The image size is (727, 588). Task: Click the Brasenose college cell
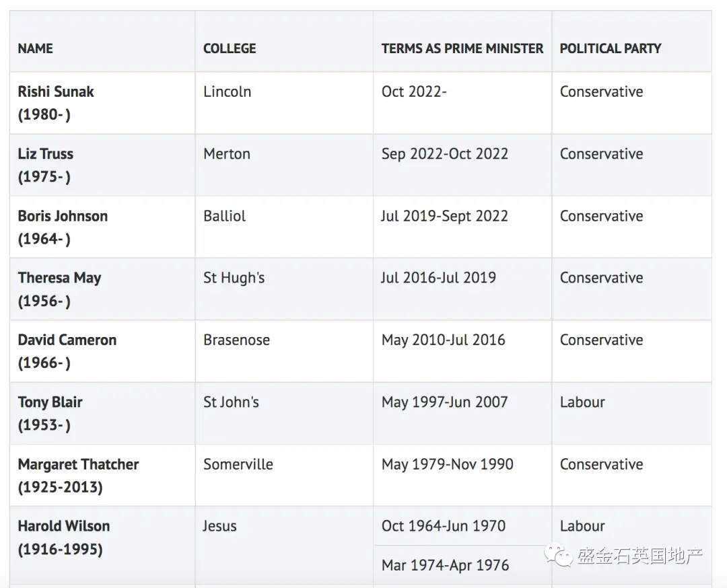coord(284,351)
